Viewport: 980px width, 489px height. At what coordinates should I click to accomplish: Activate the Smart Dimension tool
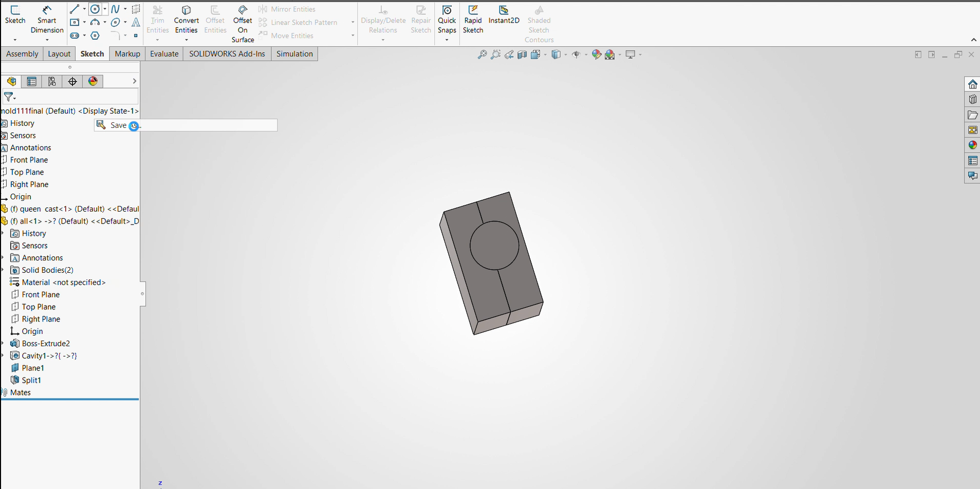click(47, 20)
